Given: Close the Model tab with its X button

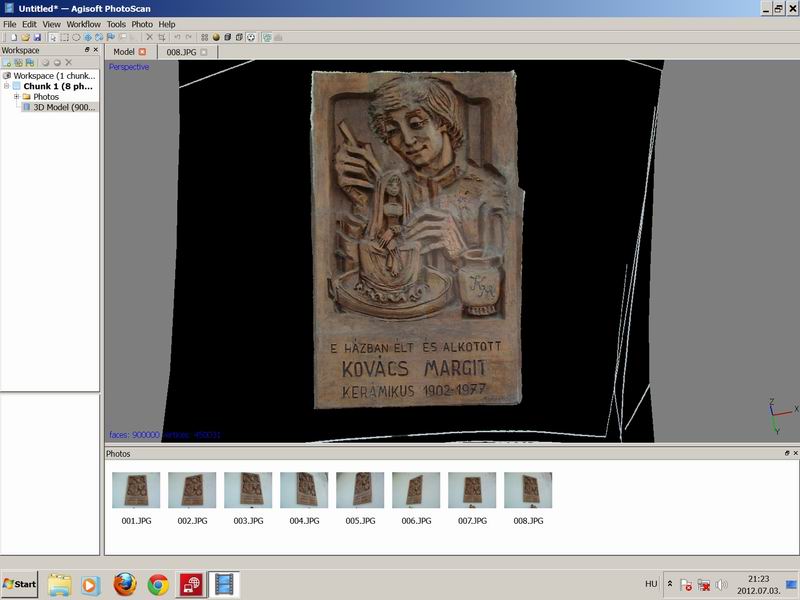Looking at the screenshot, I should click(x=142, y=51).
